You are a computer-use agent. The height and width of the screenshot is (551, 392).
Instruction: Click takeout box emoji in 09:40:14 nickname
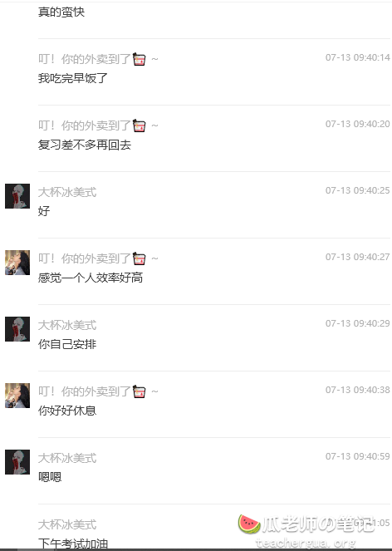click(x=139, y=59)
